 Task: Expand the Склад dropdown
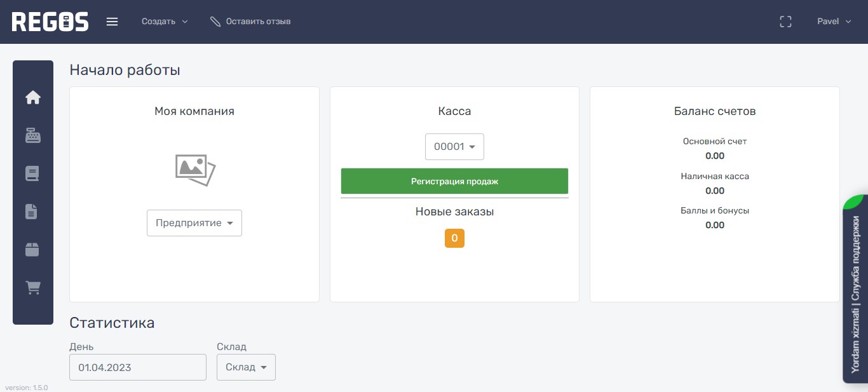coord(246,367)
